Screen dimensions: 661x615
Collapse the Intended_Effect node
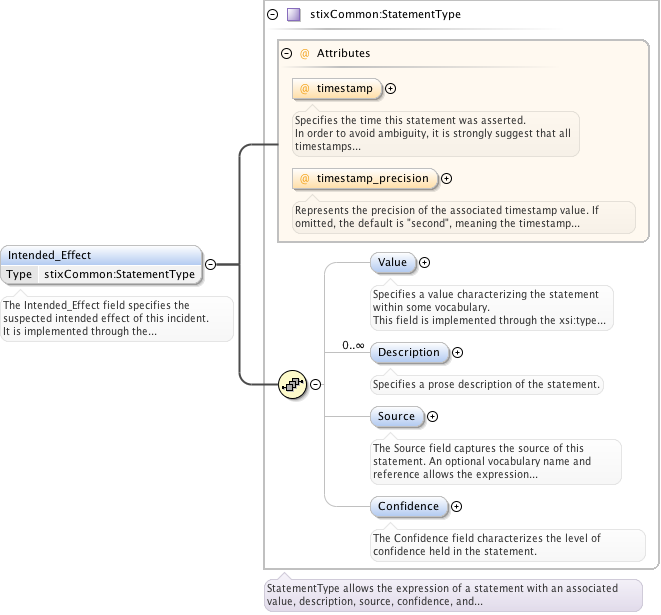click(210, 265)
